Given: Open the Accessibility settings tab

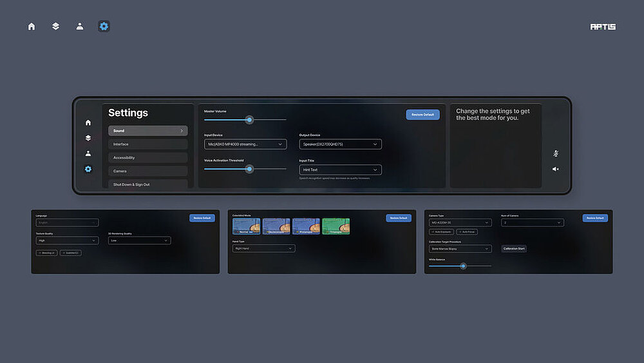Looking at the screenshot, I should pyautogui.click(x=147, y=158).
